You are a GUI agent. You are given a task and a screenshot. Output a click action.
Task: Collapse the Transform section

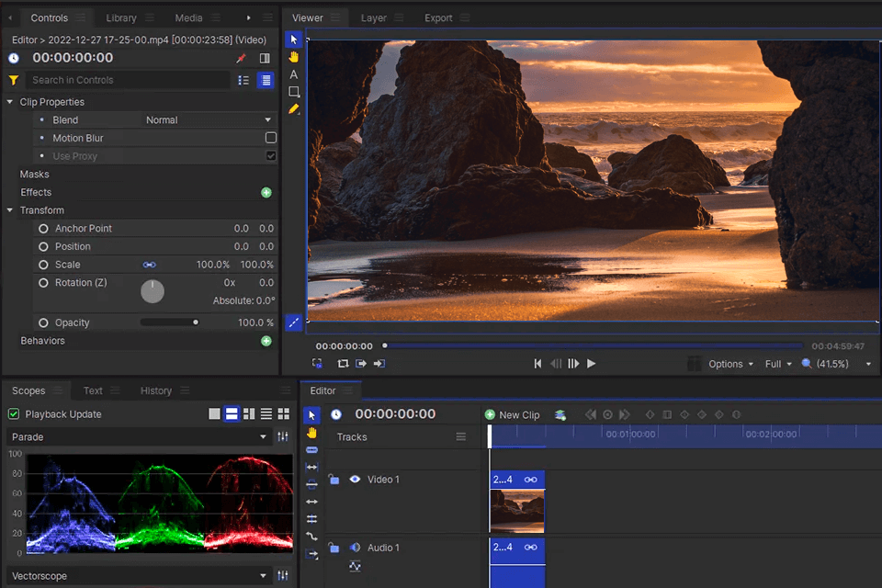(x=9, y=209)
